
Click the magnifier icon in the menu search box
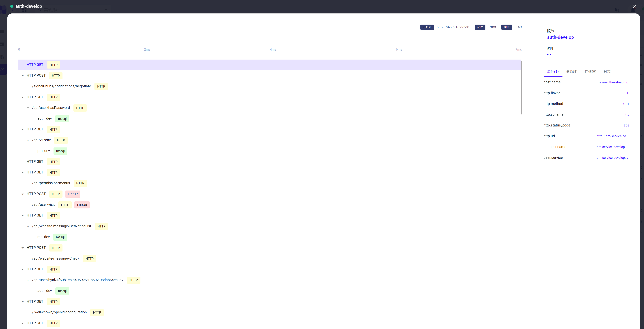click(x=40, y=10)
